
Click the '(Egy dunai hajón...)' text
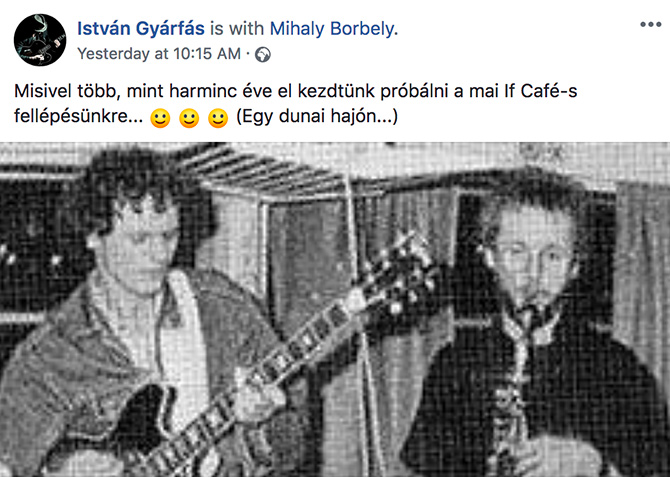click(317, 116)
